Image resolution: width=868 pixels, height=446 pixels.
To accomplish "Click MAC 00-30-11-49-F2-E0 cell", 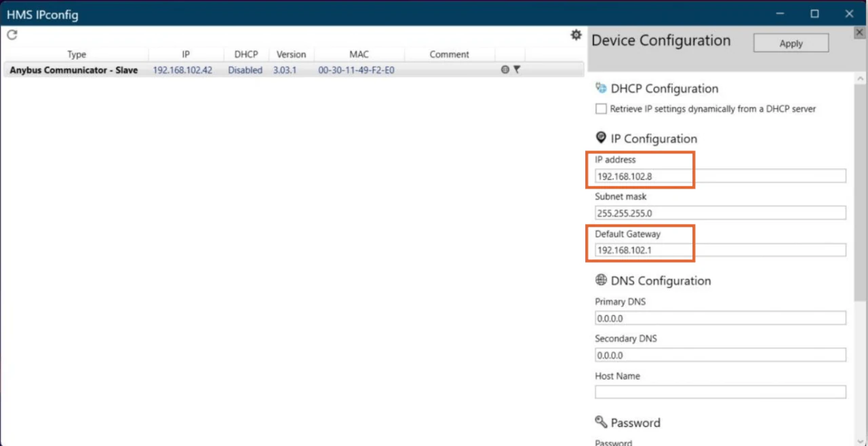I will (x=356, y=70).
